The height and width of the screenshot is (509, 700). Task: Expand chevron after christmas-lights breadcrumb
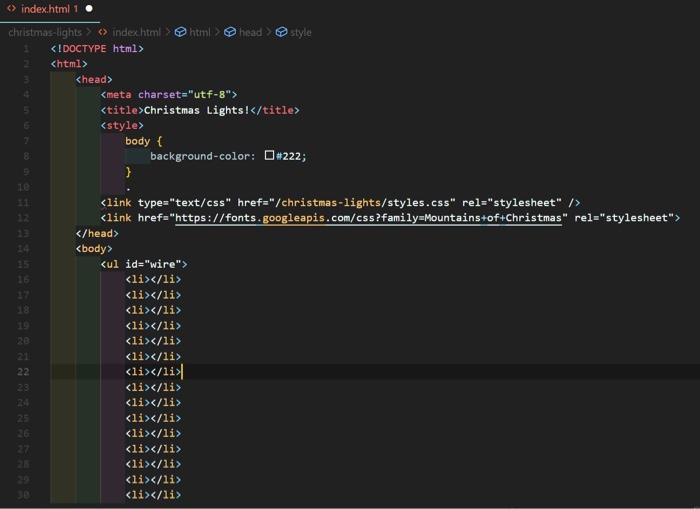(x=89, y=32)
